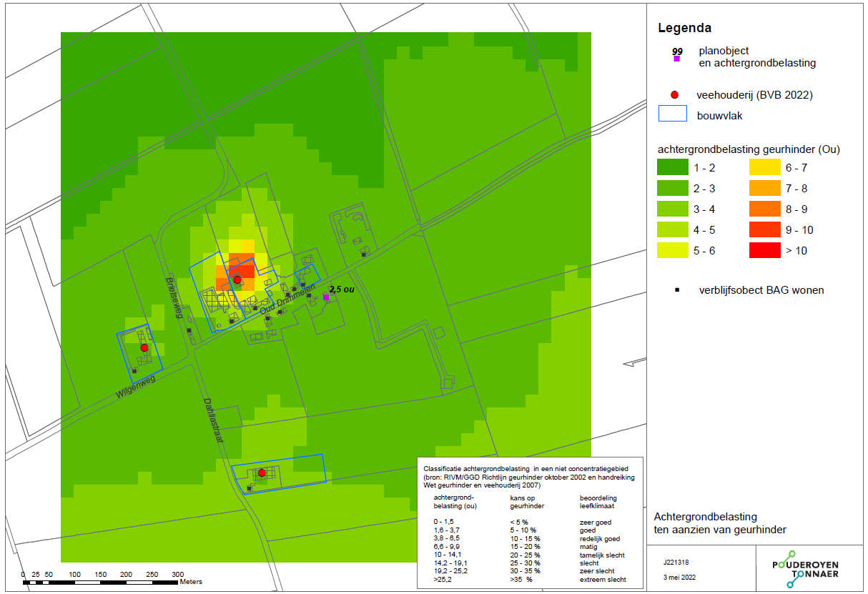The image size is (868, 594).
Task: Click the black verblijfsobject square in the legend
Action: 676,290
